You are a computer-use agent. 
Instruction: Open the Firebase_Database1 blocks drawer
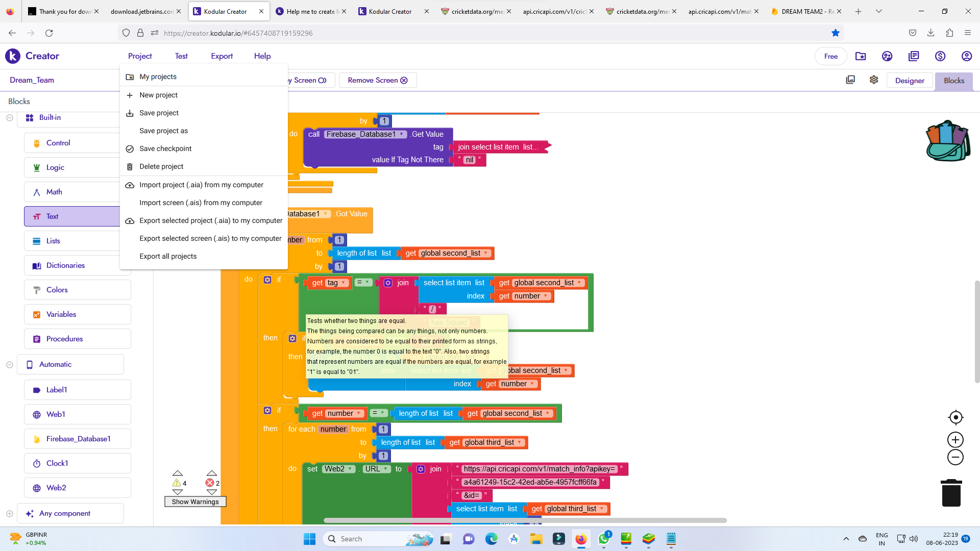pyautogui.click(x=78, y=439)
